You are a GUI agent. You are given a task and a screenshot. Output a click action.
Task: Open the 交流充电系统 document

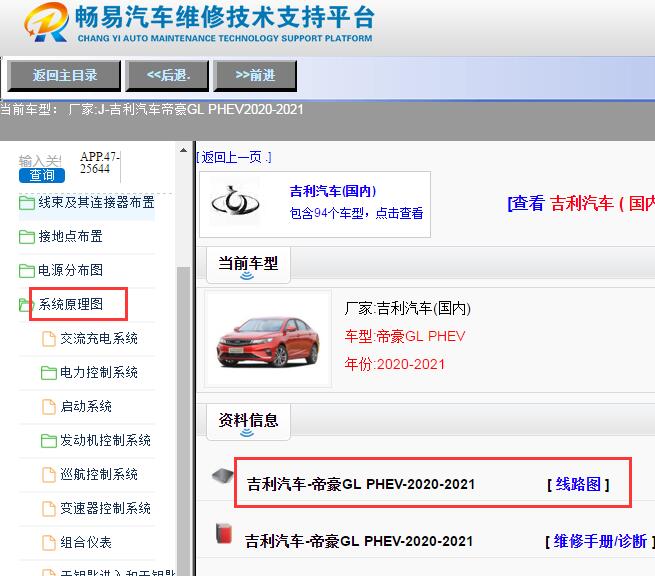[99, 338]
